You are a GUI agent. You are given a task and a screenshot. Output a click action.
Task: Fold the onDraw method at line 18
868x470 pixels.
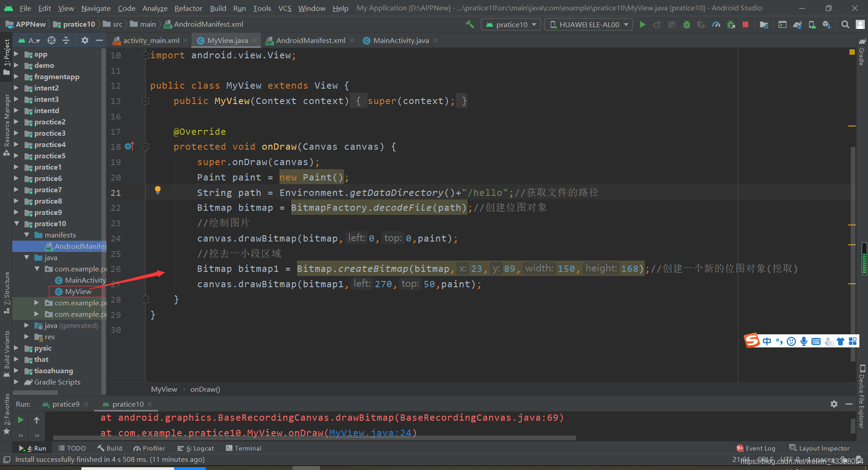pos(146,147)
